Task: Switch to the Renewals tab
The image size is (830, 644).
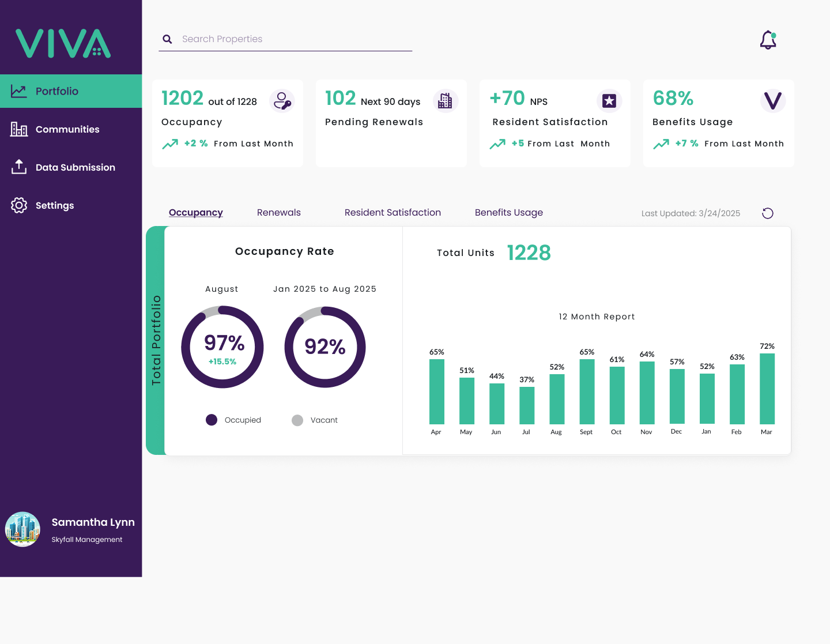Action: point(279,213)
